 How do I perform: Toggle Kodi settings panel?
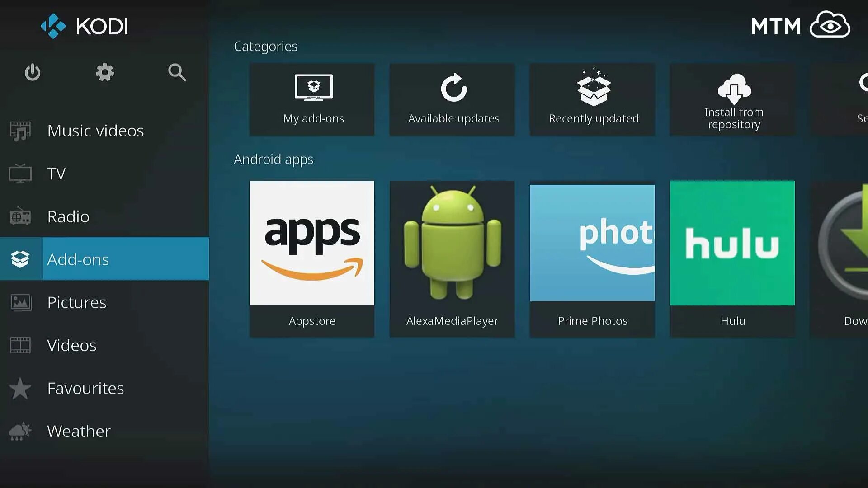pos(104,72)
